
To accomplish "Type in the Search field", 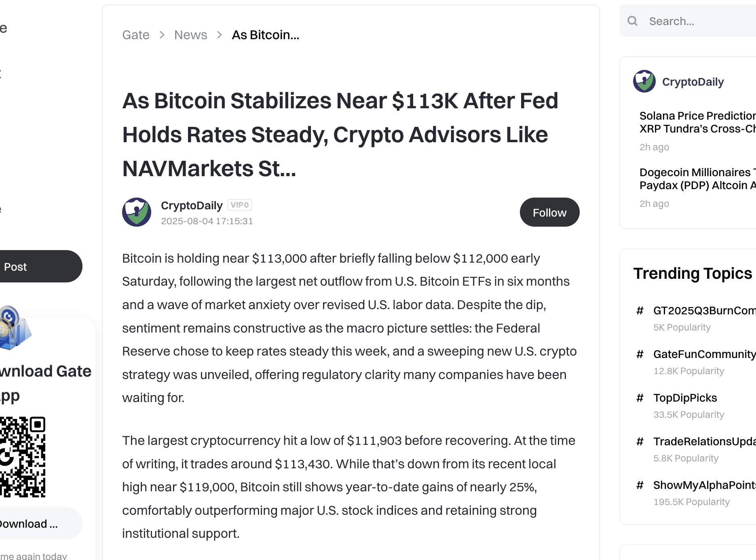I will tap(699, 21).
